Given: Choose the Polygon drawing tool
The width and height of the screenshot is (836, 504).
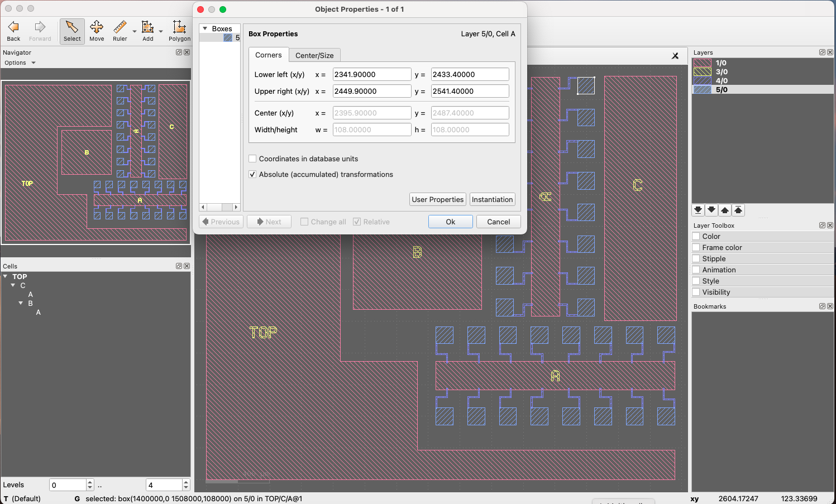Looking at the screenshot, I should (179, 31).
